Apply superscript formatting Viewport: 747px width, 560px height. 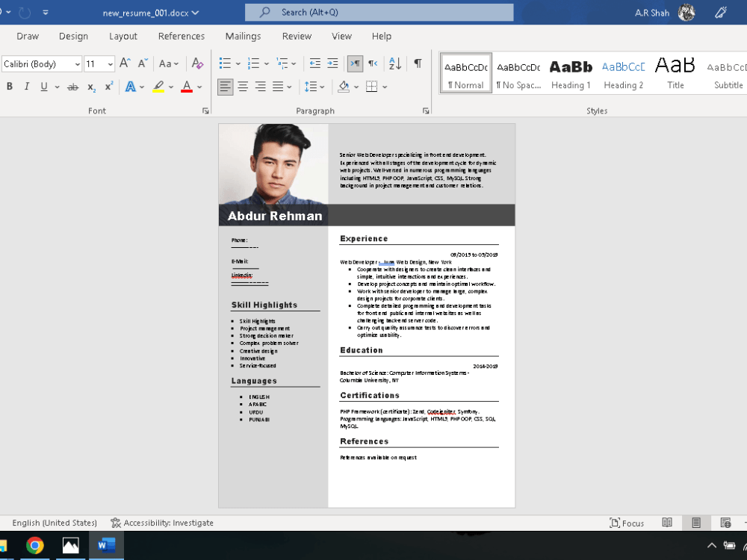click(x=109, y=87)
